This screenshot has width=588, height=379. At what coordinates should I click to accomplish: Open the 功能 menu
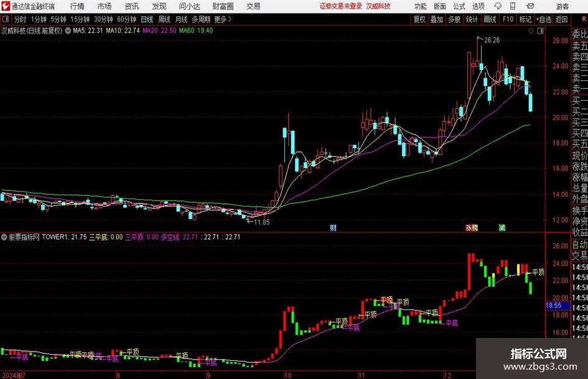[x=421, y=6]
